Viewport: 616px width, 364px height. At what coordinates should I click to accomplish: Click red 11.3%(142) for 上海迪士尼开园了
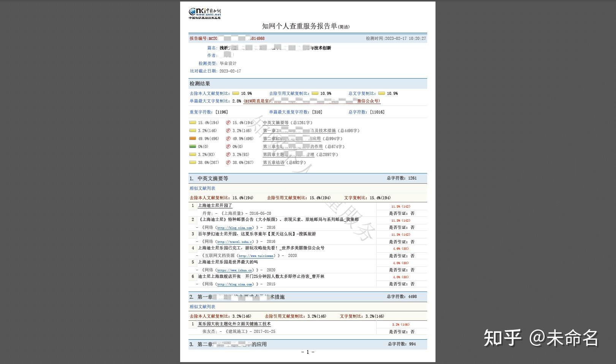(401, 206)
